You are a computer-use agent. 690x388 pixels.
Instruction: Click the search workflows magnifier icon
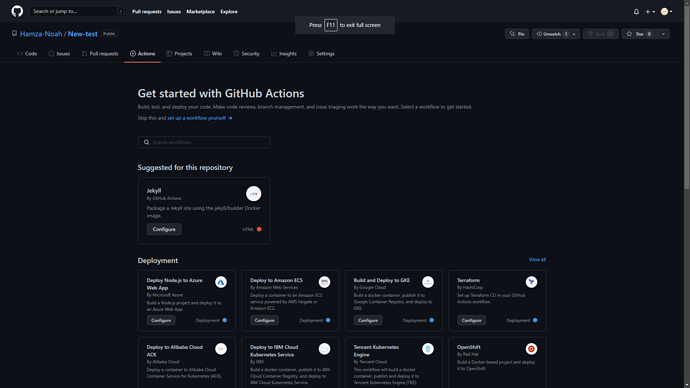(x=147, y=142)
